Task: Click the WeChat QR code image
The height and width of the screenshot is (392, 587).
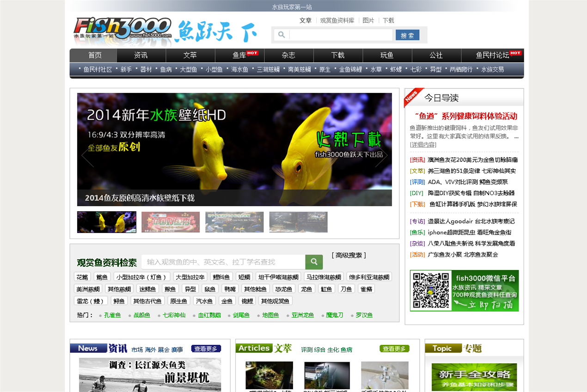Action: tap(431, 291)
